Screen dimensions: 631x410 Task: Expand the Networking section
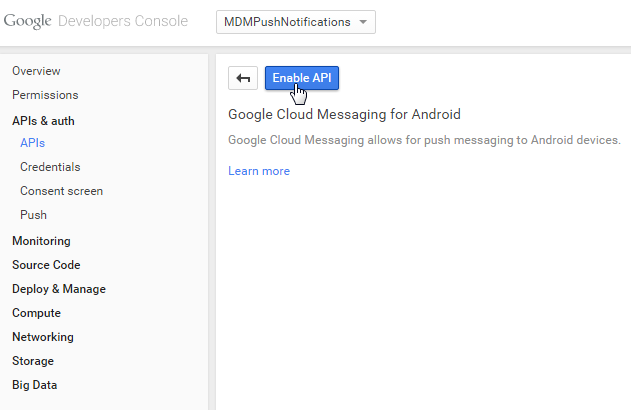pyautogui.click(x=43, y=337)
